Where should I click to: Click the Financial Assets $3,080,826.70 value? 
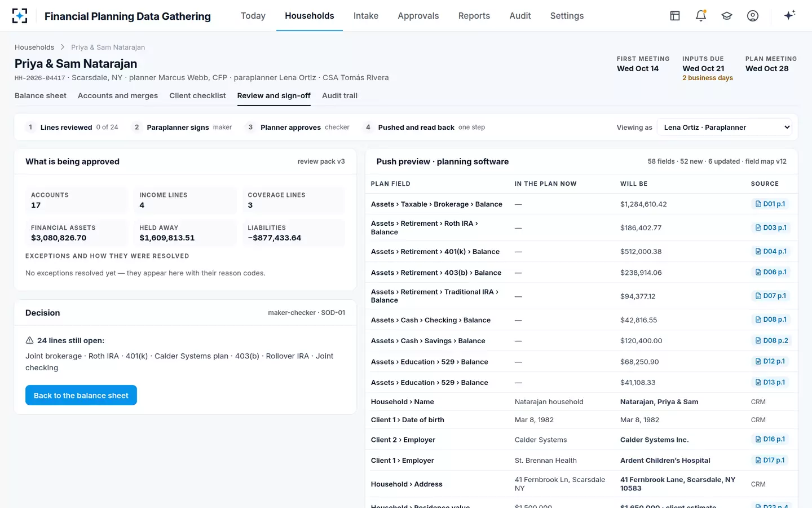click(59, 238)
